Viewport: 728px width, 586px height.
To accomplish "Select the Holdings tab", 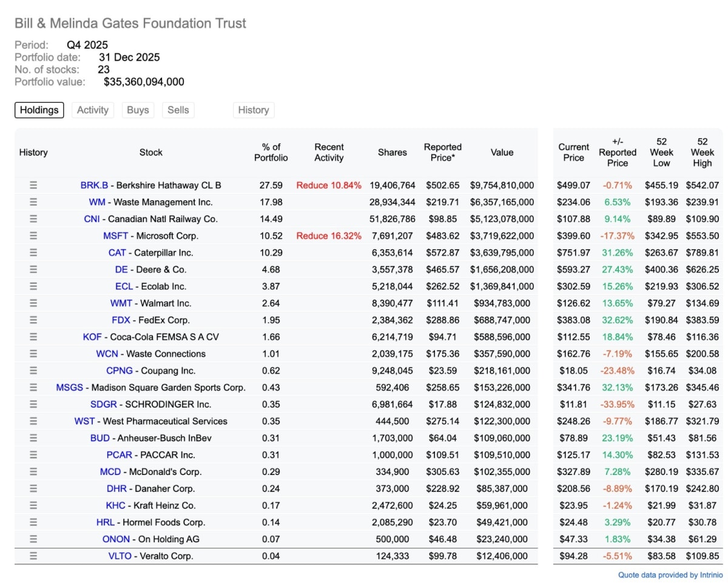I will pyautogui.click(x=39, y=110).
